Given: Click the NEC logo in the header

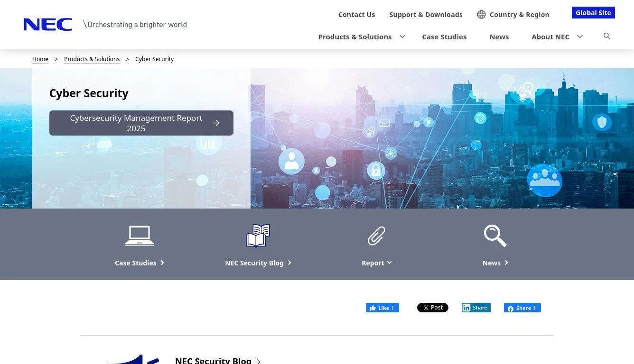Looking at the screenshot, I should click(48, 25).
